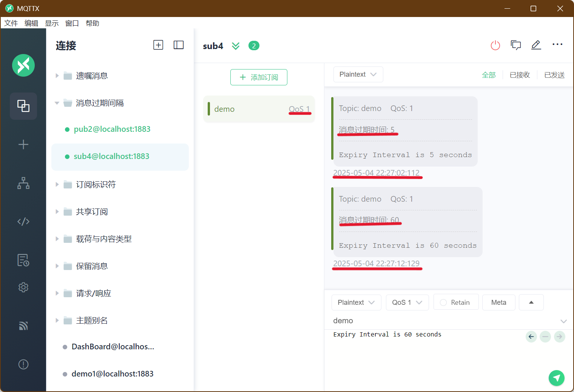
Task: Toggle the Retain radio option
Action: [456, 302]
